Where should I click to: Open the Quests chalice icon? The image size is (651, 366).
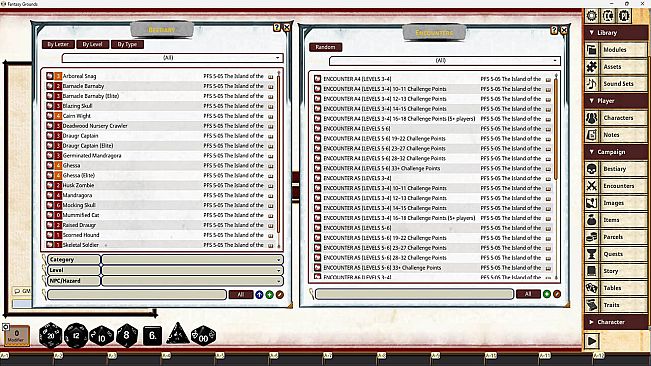592,254
